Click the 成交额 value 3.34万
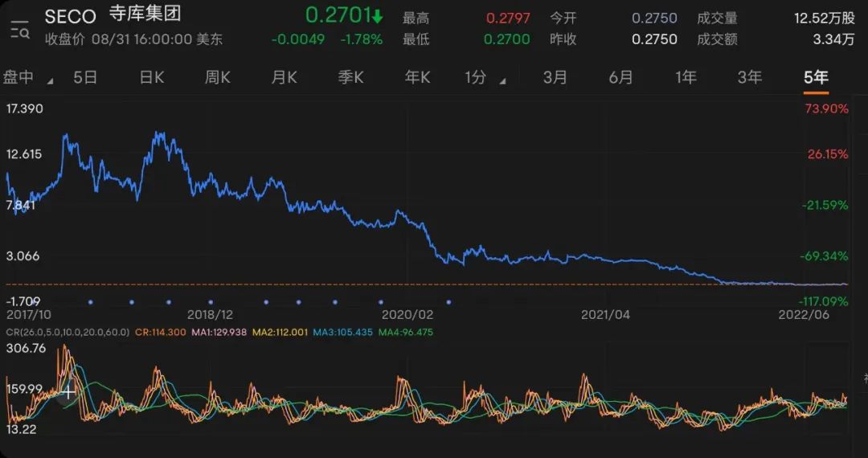The width and height of the screenshot is (868, 458). click(833, 39)
